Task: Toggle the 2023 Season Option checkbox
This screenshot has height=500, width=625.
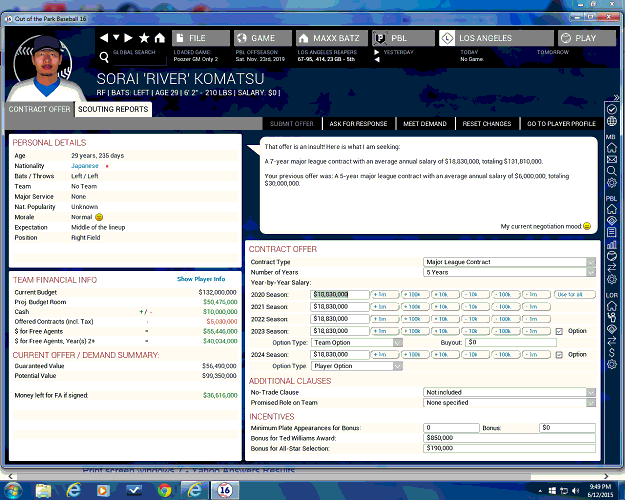Action: pos(559,331)
